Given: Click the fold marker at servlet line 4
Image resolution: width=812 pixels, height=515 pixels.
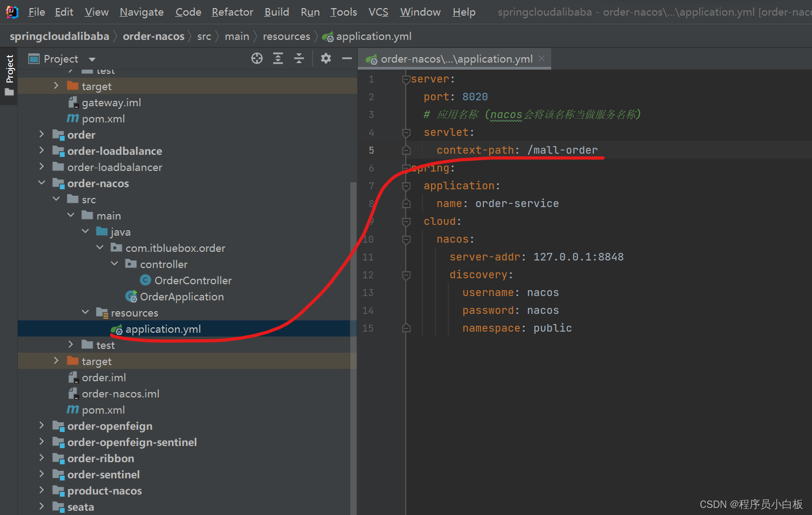Looking at the screenshot, I should click(x=406, y=132).
